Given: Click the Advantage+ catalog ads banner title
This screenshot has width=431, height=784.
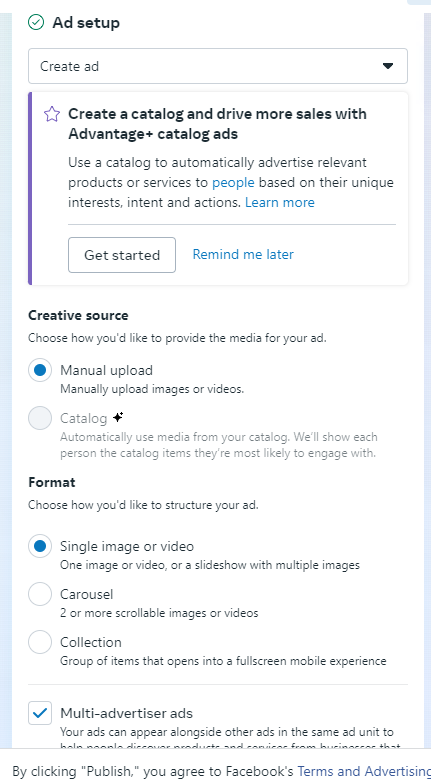Looking at the screenshot, I should click(218, 124).
